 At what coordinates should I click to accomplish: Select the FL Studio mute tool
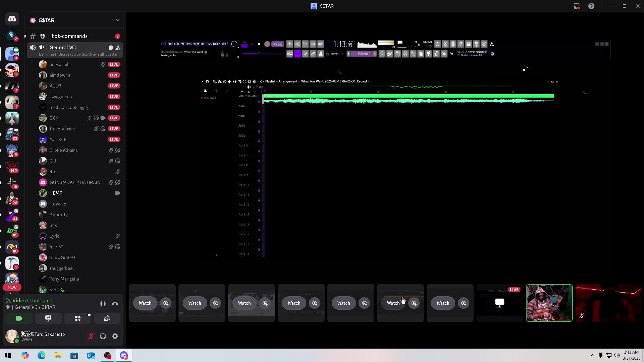[x=230, y=81]
